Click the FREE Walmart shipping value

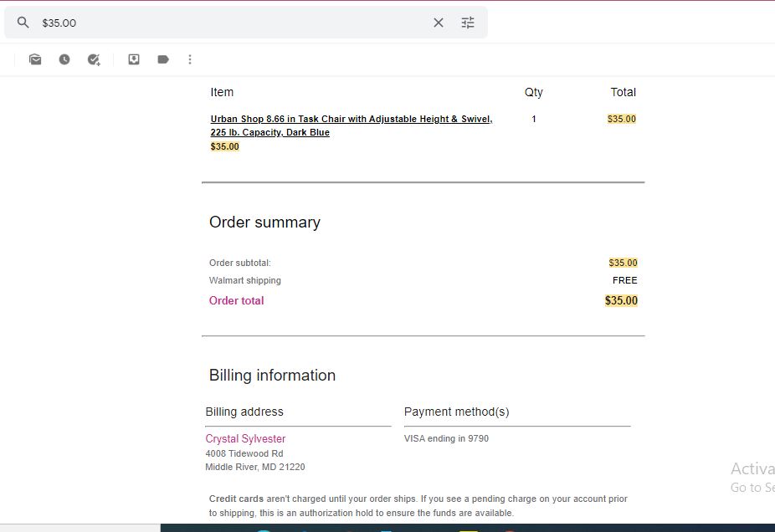[x=624, y=280]
